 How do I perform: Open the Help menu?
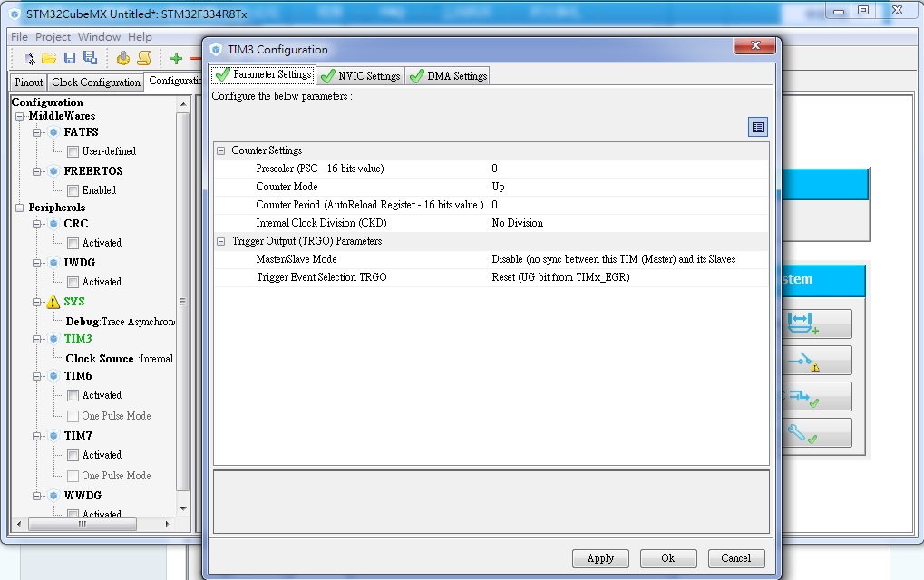[x=140, y=36]
